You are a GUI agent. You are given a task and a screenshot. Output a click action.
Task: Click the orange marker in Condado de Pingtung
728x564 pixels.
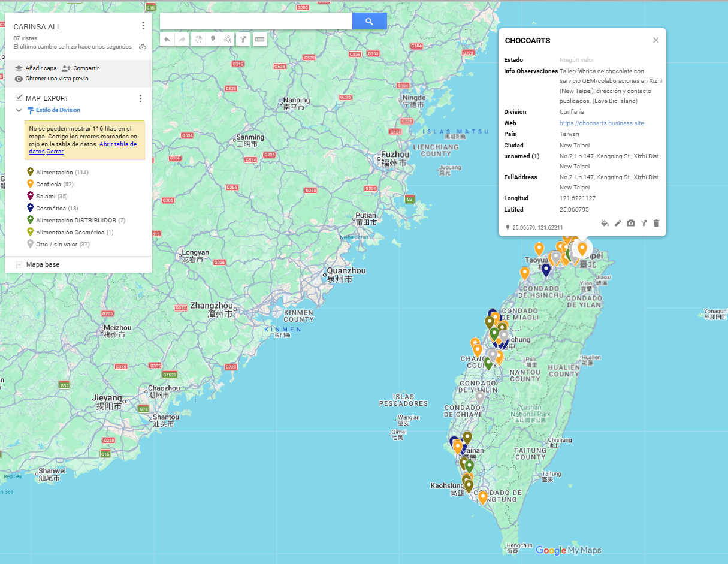tap(482, 497)
